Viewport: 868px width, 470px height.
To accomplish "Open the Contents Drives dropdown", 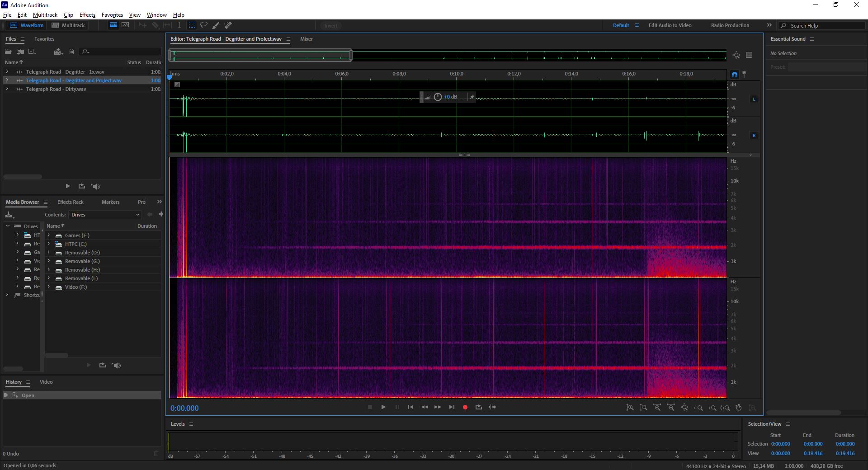I will pyautogui.click(x=105, y=215).
